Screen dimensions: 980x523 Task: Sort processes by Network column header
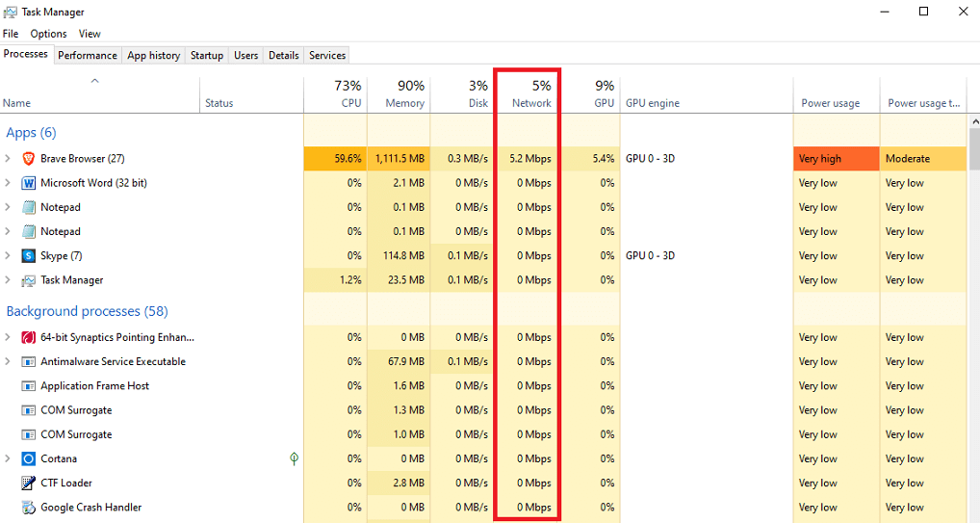coord(530,94)
